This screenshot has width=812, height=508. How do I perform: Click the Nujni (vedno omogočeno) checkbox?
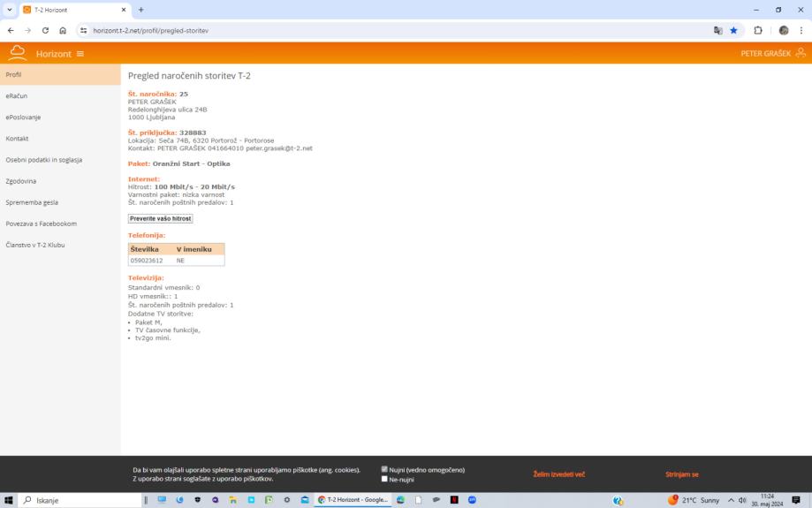tap(384, 469)
